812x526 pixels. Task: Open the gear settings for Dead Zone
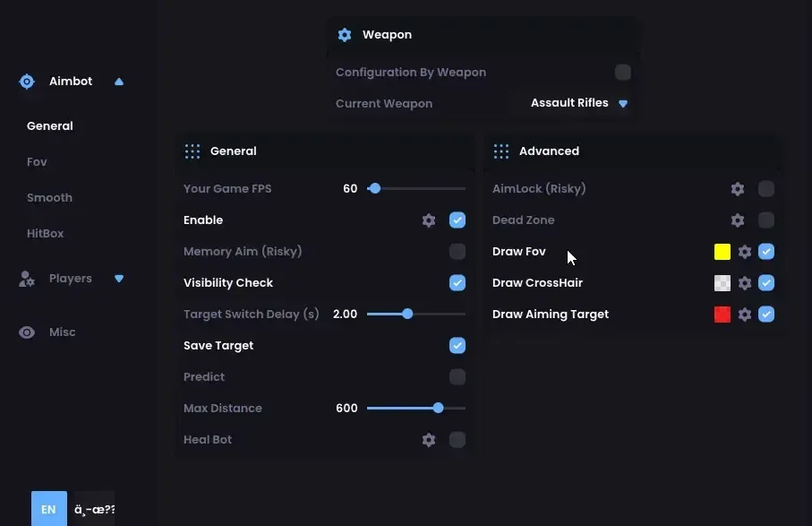pos(738,220)
